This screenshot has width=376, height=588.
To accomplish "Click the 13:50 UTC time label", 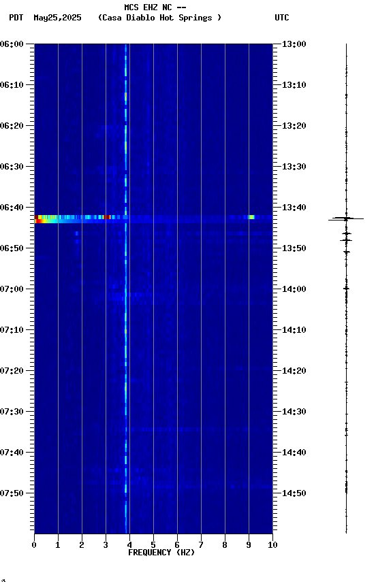I will click(294, 248).
